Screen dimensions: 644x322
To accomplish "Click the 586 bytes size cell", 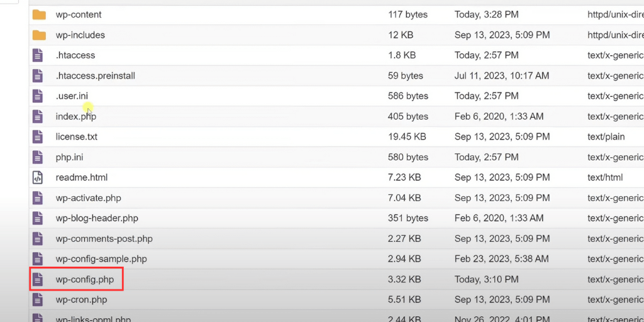I will pos(408,96).
